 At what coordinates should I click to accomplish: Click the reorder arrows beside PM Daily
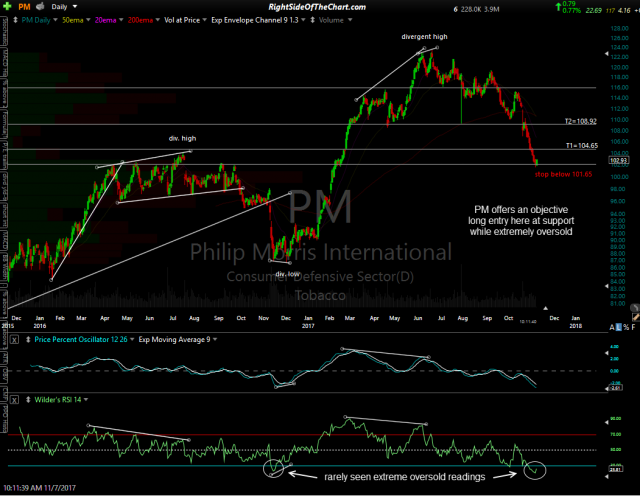16,20
